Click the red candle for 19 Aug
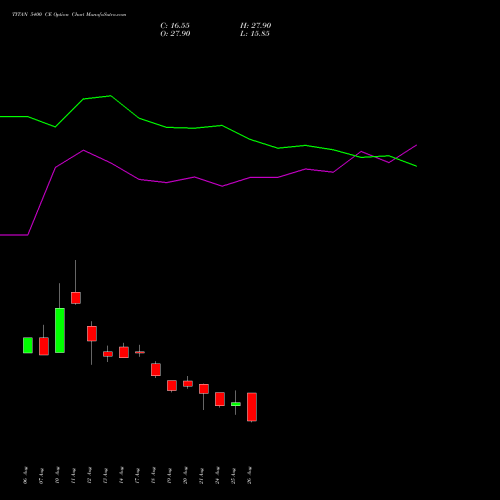The width and height of the screenshot is (500, 500). click(172, 386)
